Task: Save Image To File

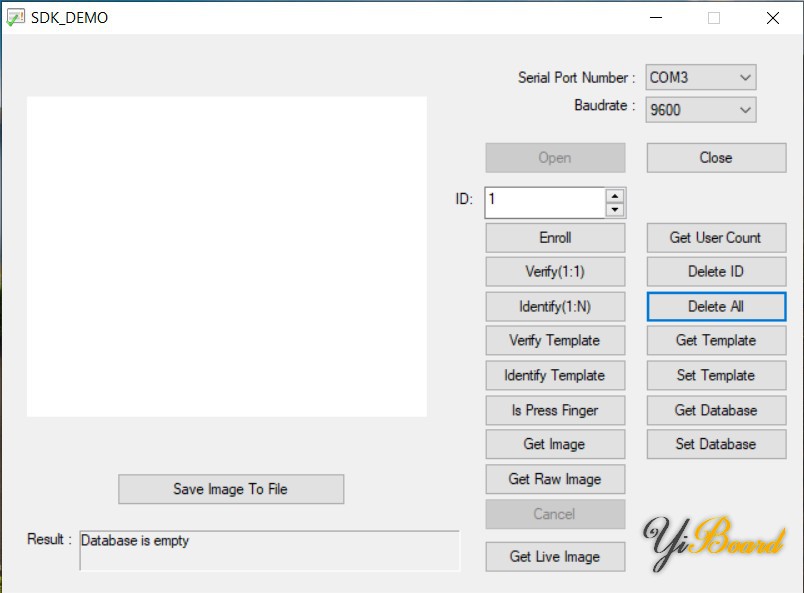Action: pyautogui.click(x=230, y=489)
